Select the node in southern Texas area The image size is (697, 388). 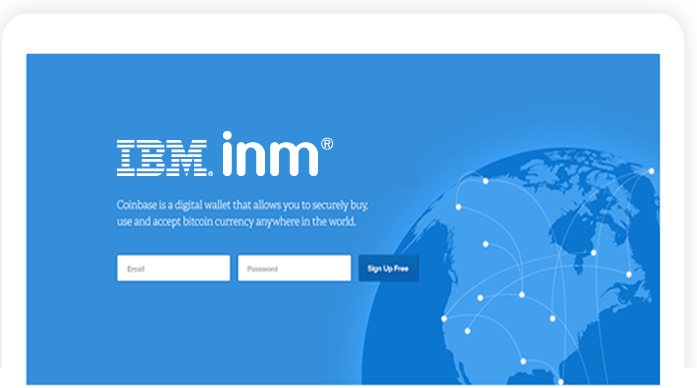[523, 361]
